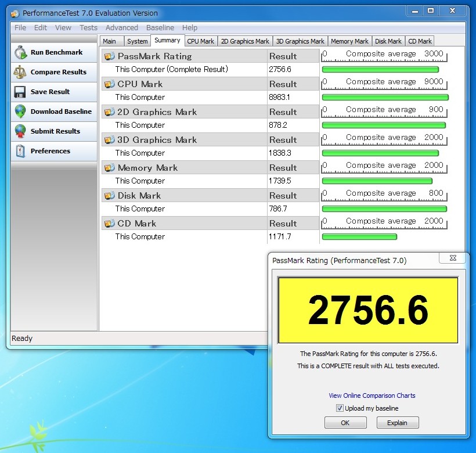Click the Disk Mark composite average scale
Viewport: 476px width, 453px height.
(x=384, y=196)
